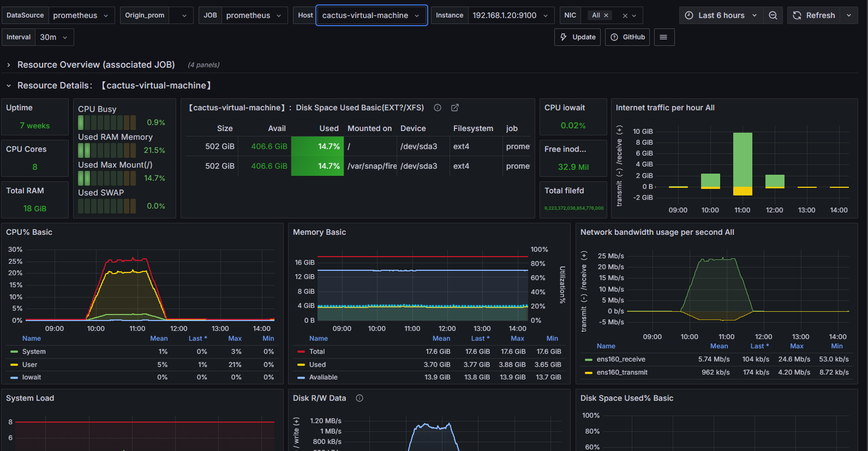Toggle ens160_receive series in network legend

coord(621,359)
